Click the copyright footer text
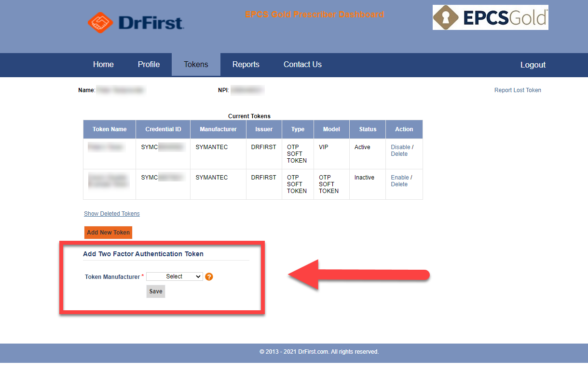This screenshot has height=373, width=588. point(319,352)
